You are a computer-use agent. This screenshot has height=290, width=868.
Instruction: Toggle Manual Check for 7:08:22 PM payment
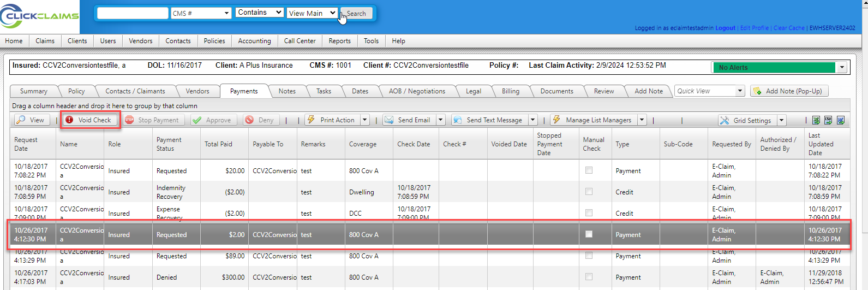[589, 170]
